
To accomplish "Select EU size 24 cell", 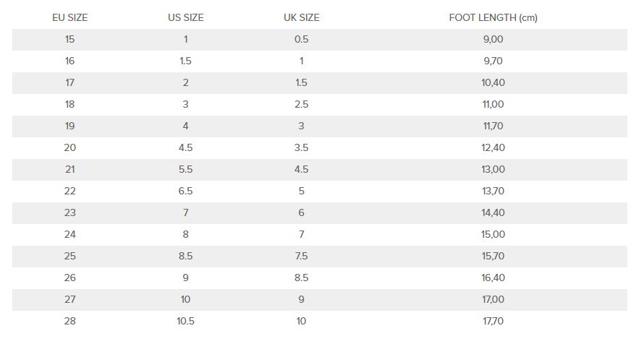I will (x=70, y=234).
